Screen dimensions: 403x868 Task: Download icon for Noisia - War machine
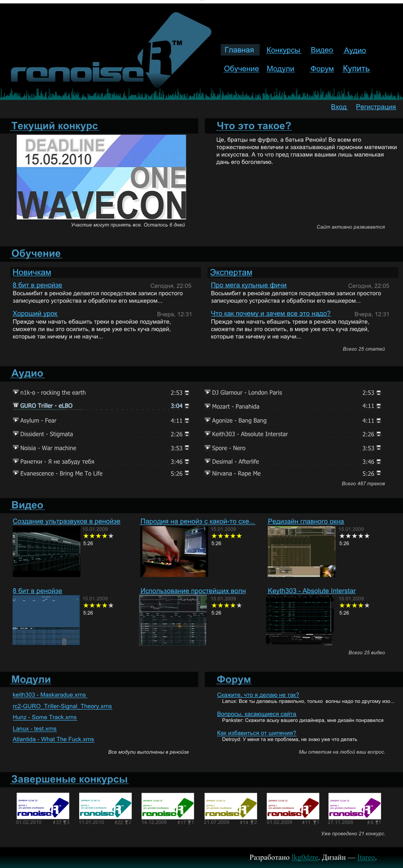(x=187, y=448)
